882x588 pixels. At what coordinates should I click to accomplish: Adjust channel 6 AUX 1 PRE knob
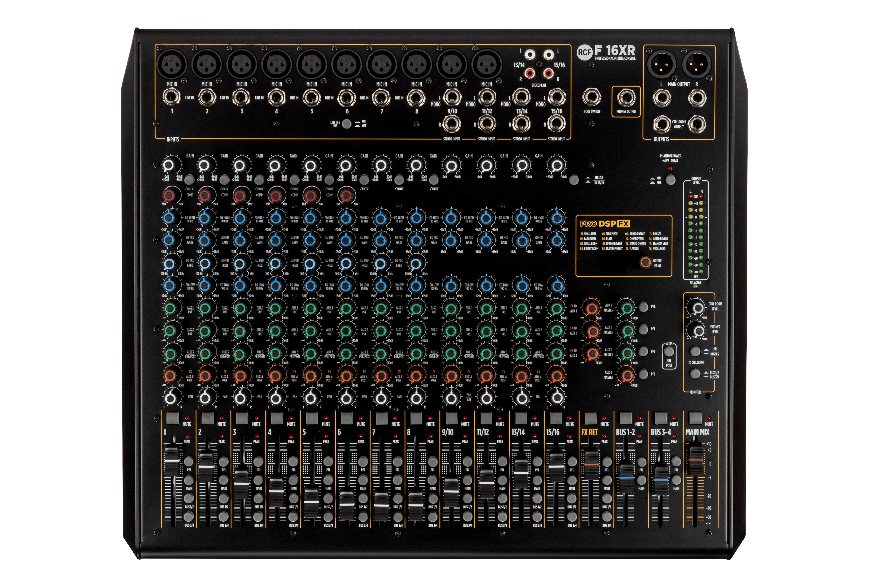[346, 309]
